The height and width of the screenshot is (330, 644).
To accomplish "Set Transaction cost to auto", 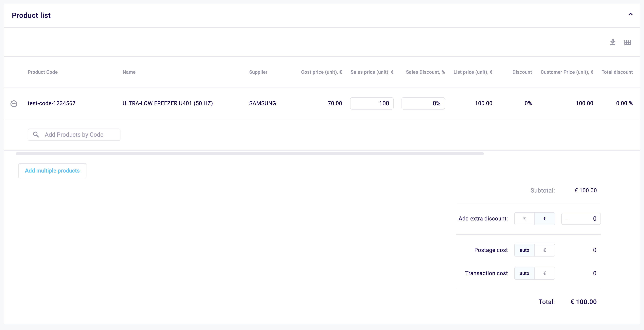I will point(524,273).
